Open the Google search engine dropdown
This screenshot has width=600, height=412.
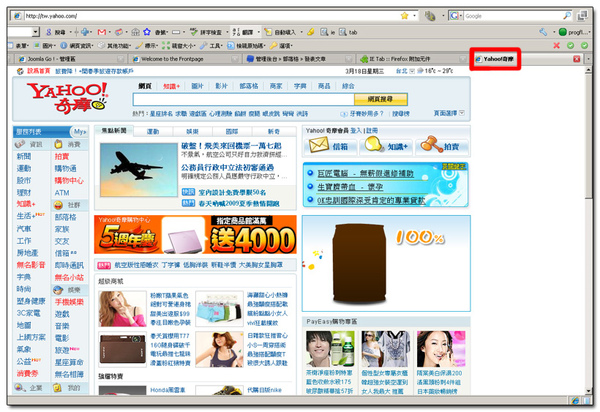pyautogui.click(x=455, y=16)
